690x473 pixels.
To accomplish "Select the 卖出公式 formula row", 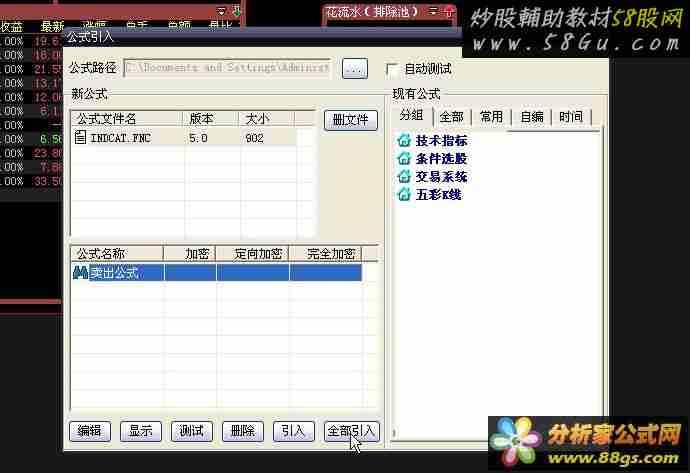I will click(x=217, y=273).
